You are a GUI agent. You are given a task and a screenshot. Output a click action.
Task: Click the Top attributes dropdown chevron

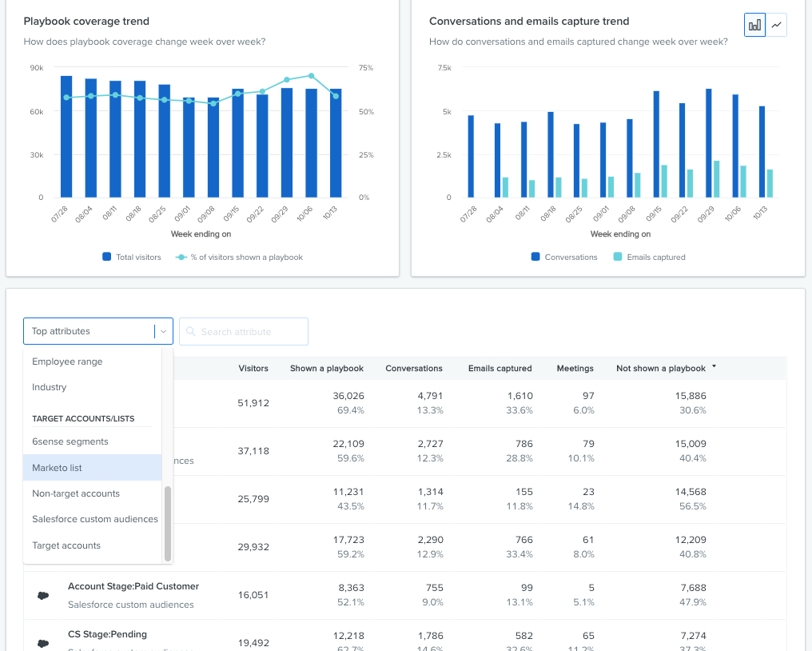(163, 331)
